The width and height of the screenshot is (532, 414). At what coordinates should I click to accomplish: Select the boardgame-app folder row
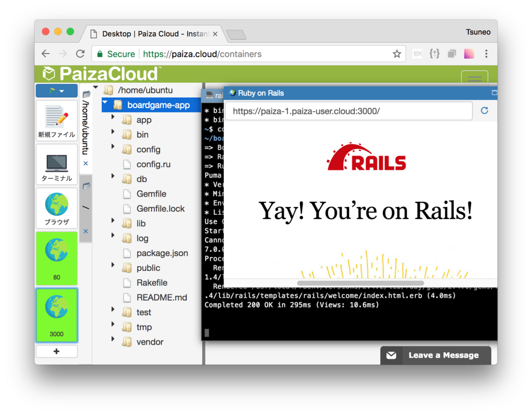pos(151,105)
